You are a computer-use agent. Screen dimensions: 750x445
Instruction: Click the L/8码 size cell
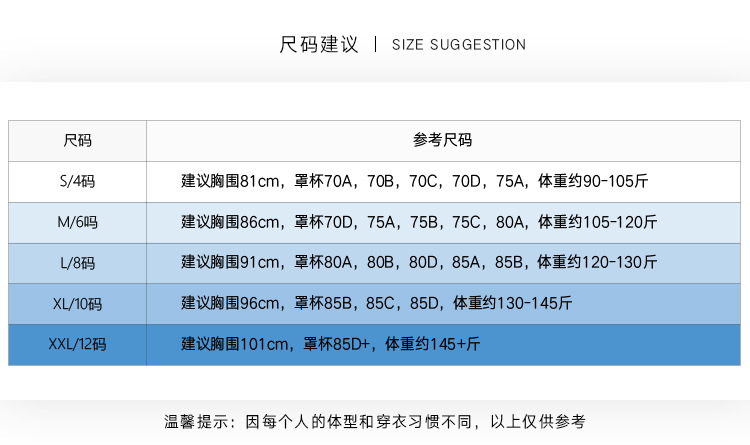pos(77,263)
